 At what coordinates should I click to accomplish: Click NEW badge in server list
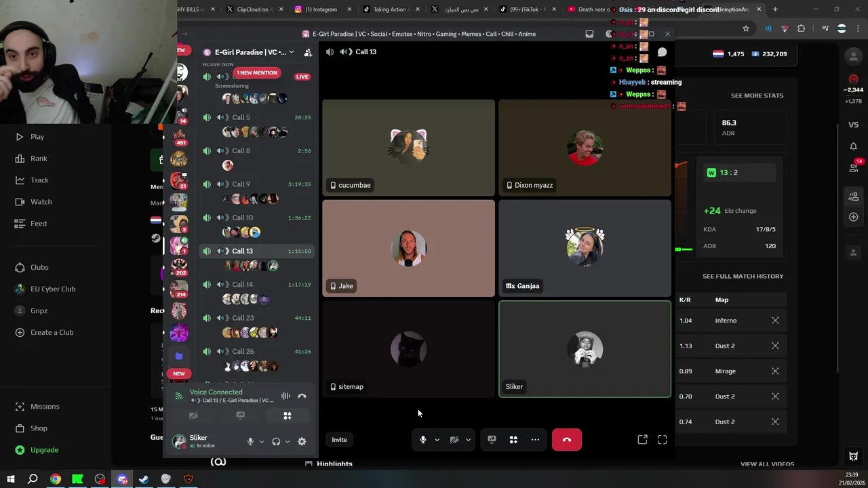[178, 373]
